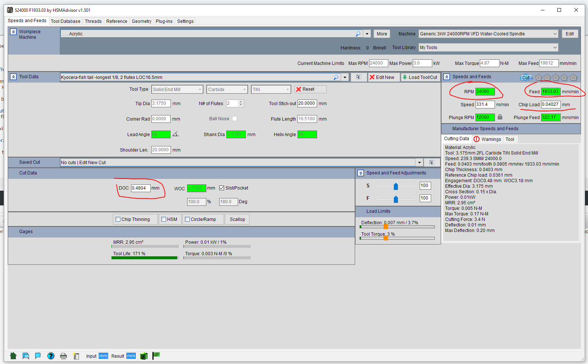
Task: Open the Machine selection dropdown
Action: click(555, 34)
